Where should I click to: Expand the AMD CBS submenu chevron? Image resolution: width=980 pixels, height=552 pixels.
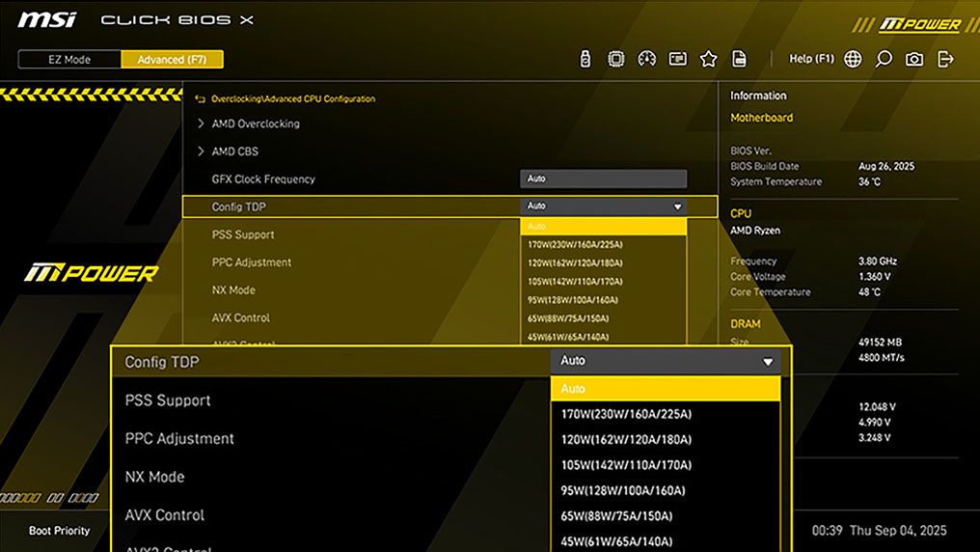(201, 152)
